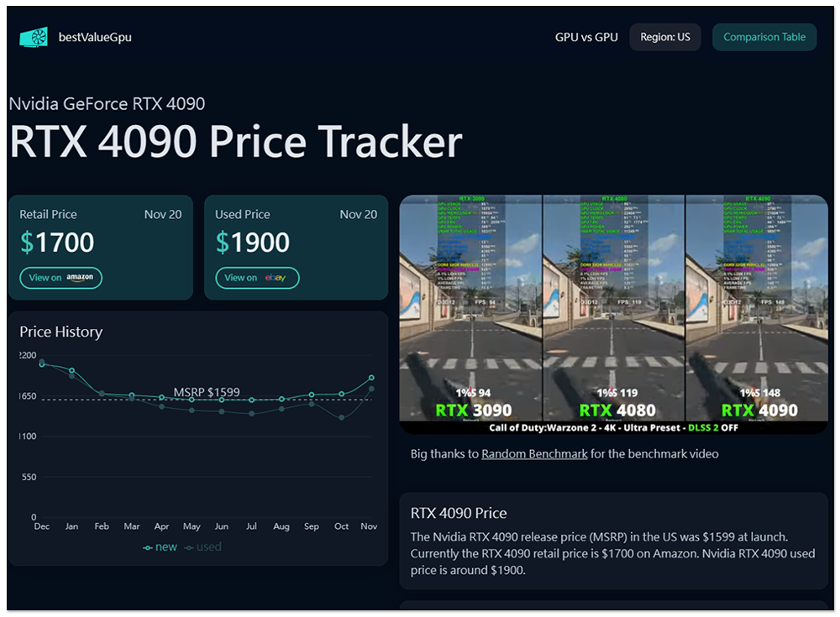
Task: Toggle the "used" series in chart legend
Action: point(203,547)
